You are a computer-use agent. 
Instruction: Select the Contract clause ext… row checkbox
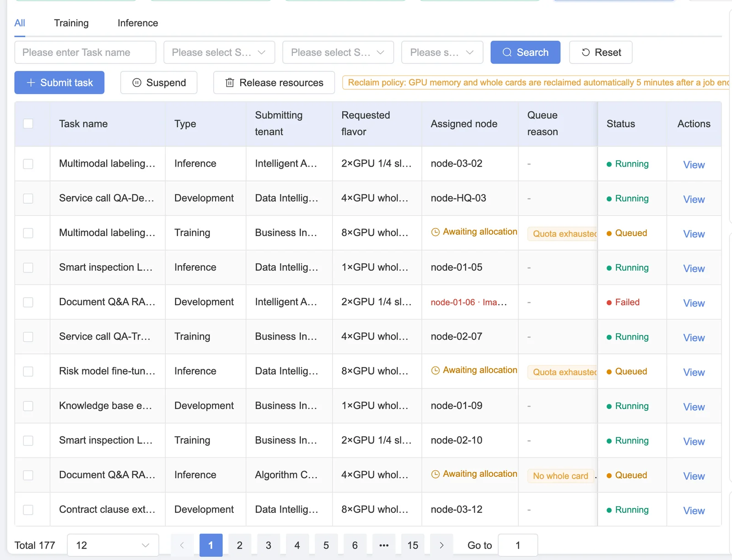28,510
